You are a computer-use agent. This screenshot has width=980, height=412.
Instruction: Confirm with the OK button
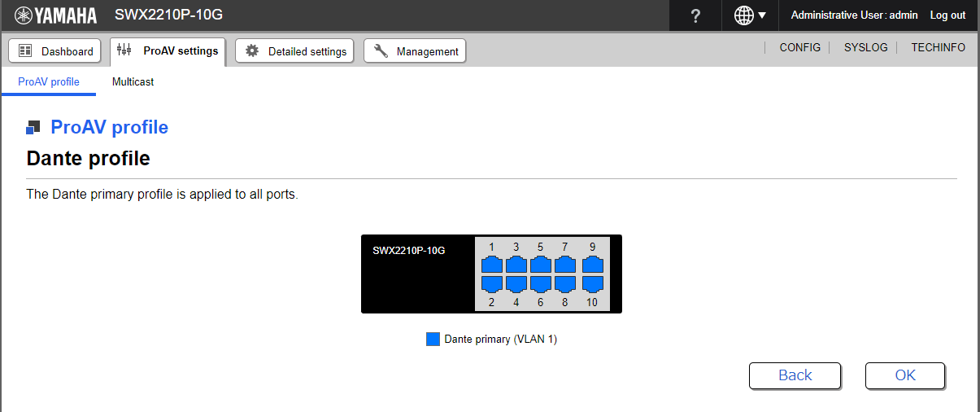904,375
